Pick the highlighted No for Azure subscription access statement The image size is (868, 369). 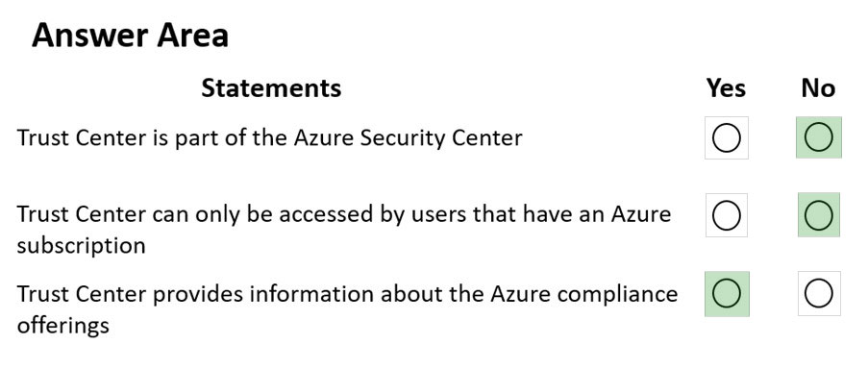point(819,215)
